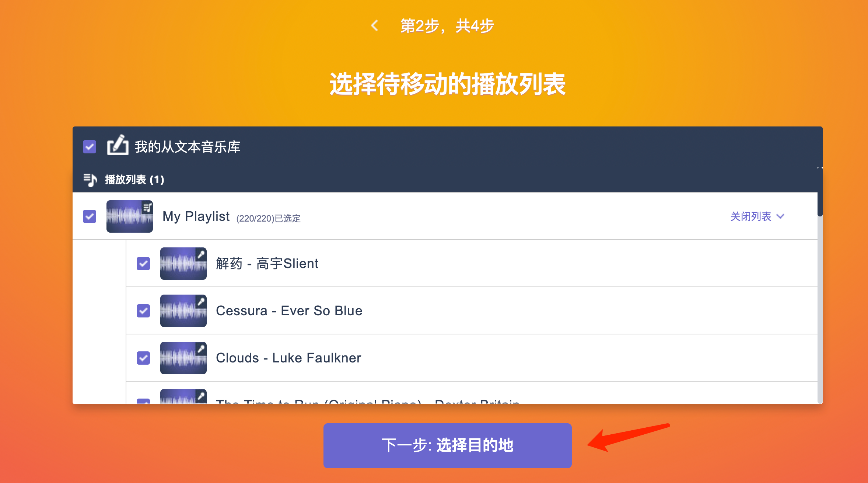Click the microphone badge on 解药 artwork
The height and width of the screenshot is (483, 868).
point(201,254)
